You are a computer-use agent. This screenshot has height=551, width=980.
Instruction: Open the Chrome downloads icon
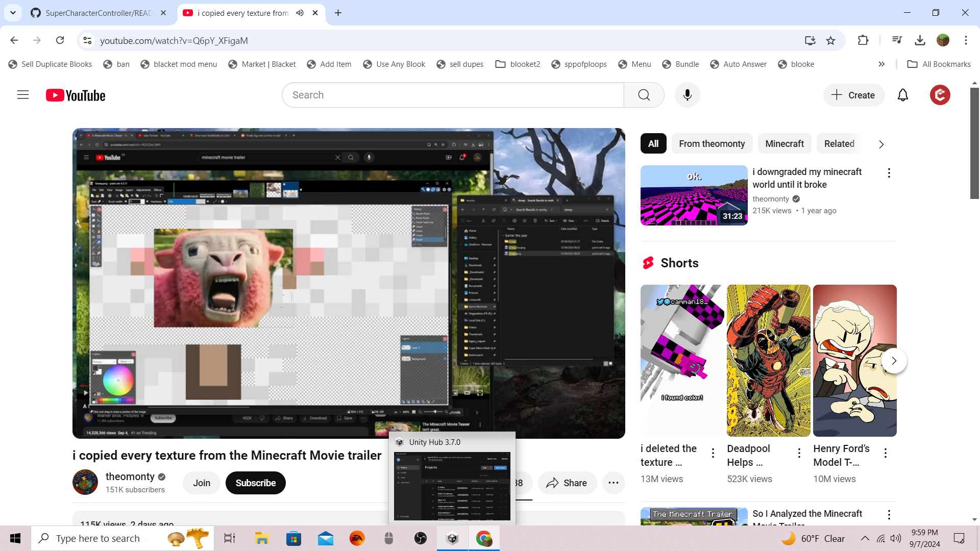click(x=920, y=40)
